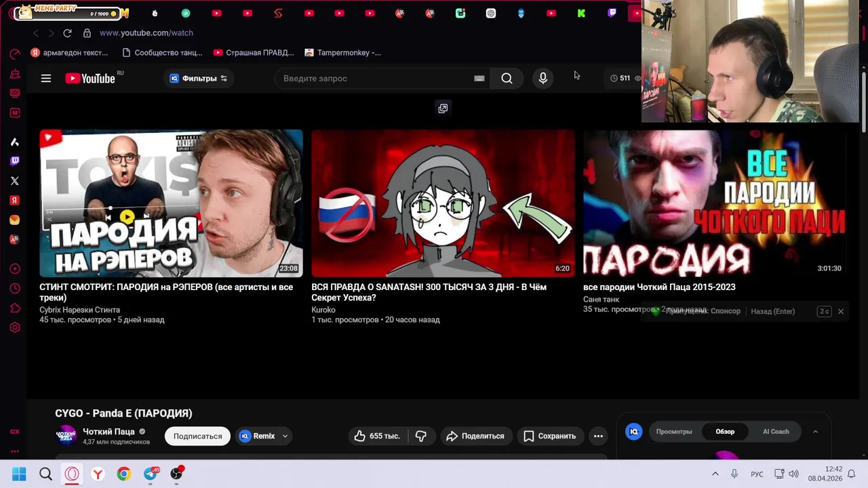
Task: Open все пародии Чоткий Паца thumbnail
Action: pos(715,203)
